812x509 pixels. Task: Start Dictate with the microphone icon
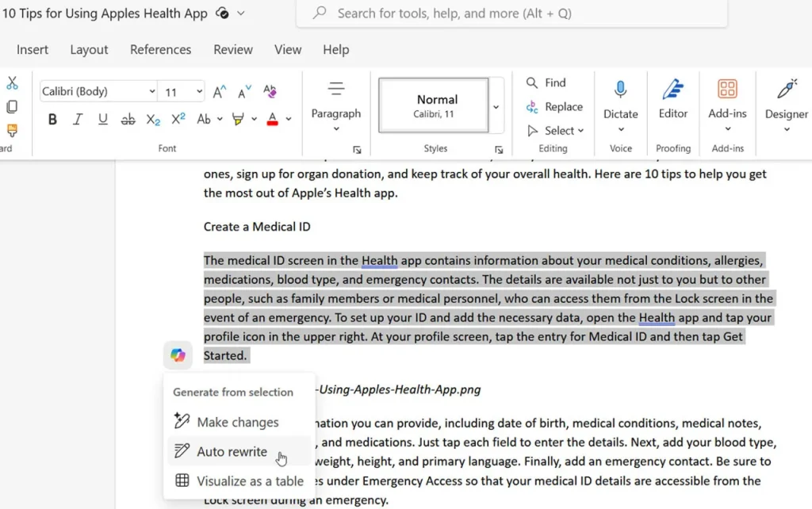(x=620, y=90)
